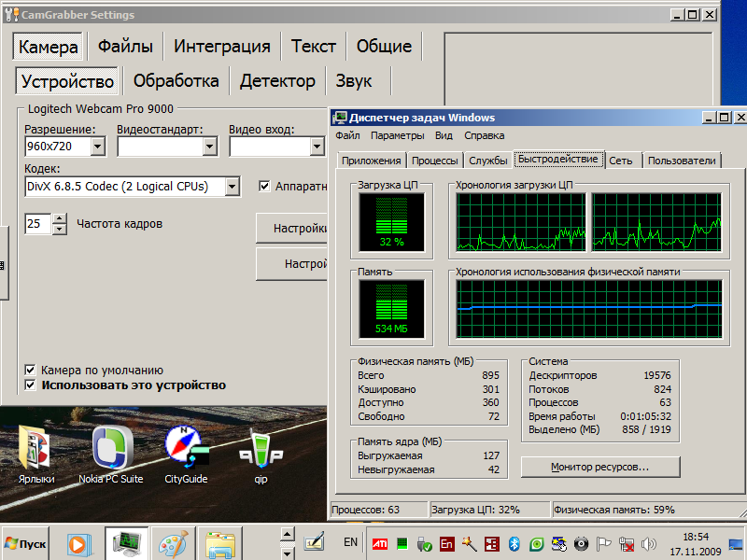Click the 'Монитор ресурсов...' button
747x560 pixels.
(x=599, y=467)
